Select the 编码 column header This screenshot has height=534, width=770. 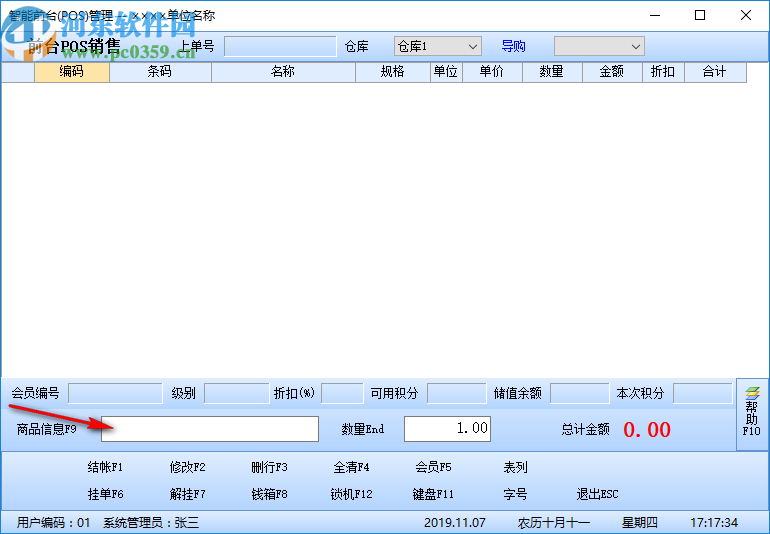[x=72, y=72]
